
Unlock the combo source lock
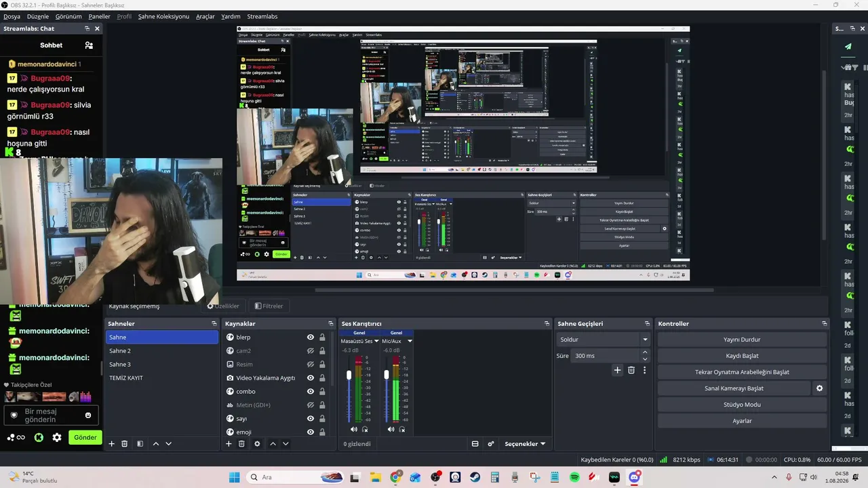coord(322,392)
